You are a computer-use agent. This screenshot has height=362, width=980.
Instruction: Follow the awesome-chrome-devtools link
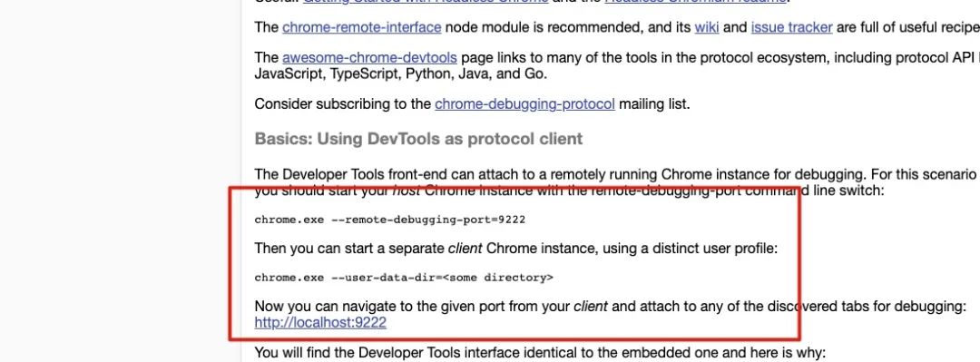(369, 58)
